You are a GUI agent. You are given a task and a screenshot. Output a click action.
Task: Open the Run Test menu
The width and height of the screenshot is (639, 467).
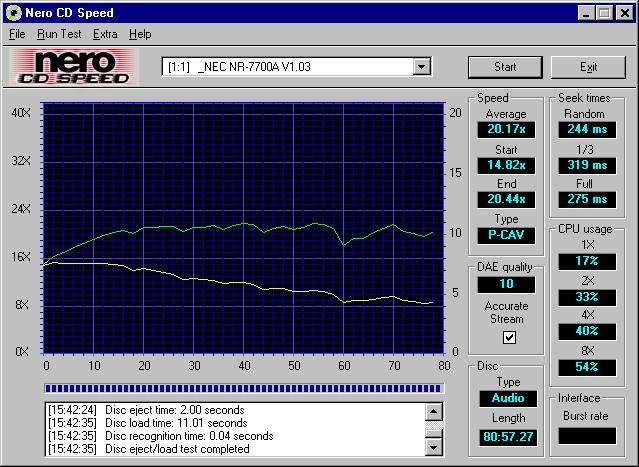(x=59, y=34)
